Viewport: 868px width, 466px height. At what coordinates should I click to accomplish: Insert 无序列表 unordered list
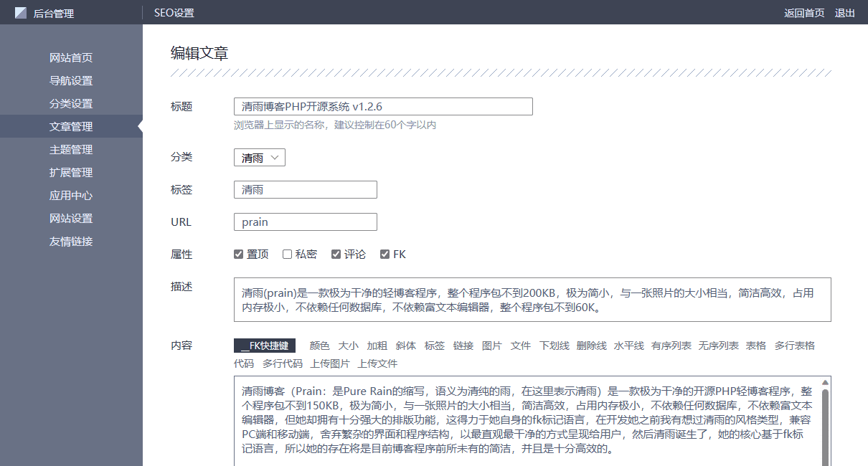coord(719,346)
